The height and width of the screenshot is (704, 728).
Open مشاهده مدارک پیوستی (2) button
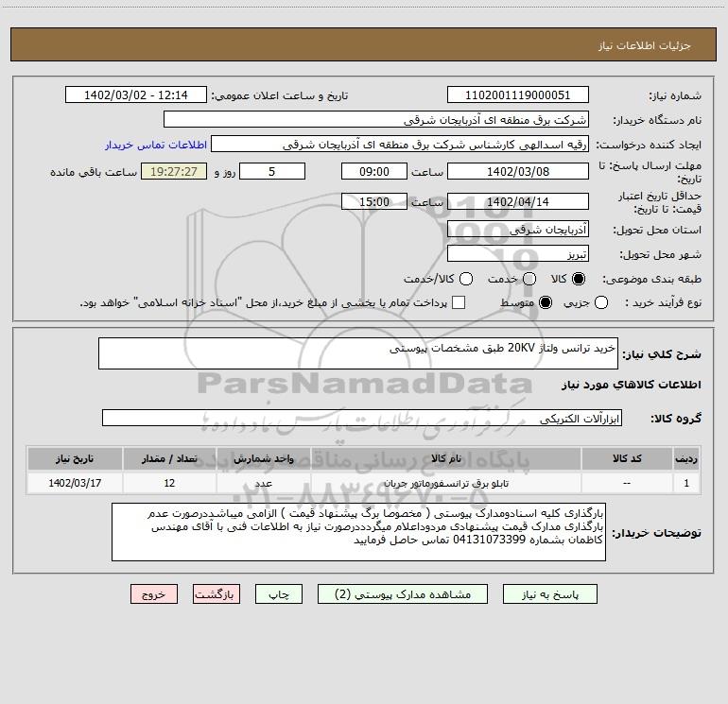pyautogui.click(x=403, y=594)
